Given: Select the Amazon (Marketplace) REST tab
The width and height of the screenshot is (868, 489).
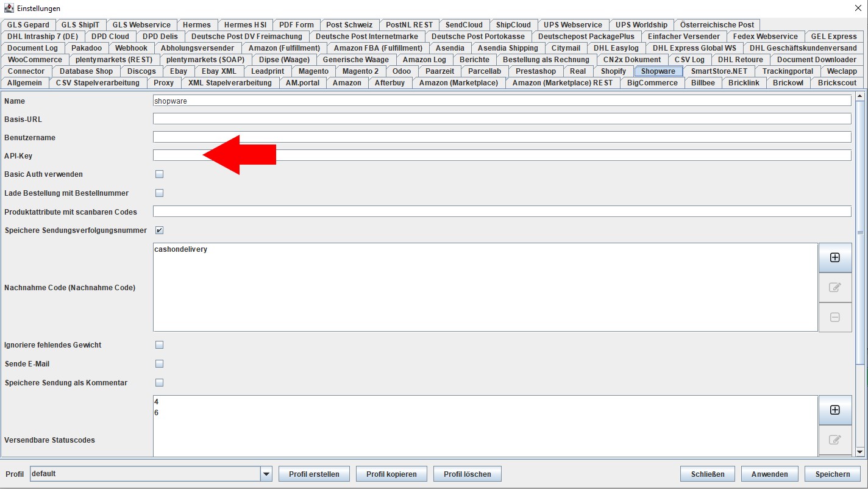Looking at the screenshot, I should tap(563, 83).
